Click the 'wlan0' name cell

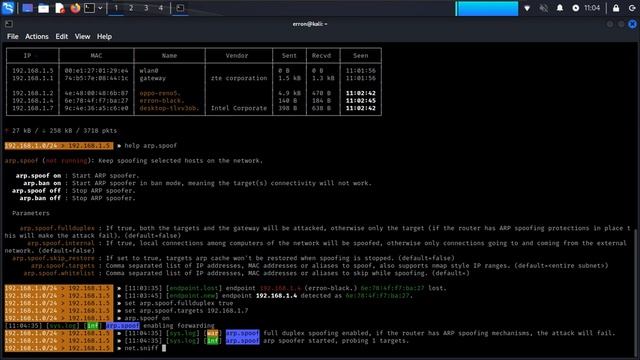(149, 71)
